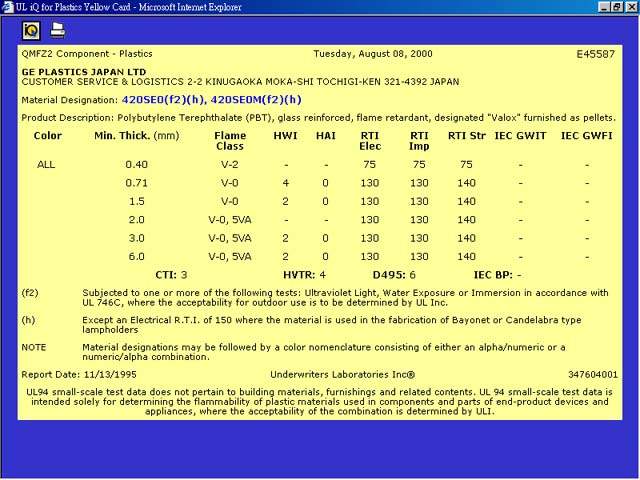
Task: Click the V-2 flame class cell
Action: (229, 164)
